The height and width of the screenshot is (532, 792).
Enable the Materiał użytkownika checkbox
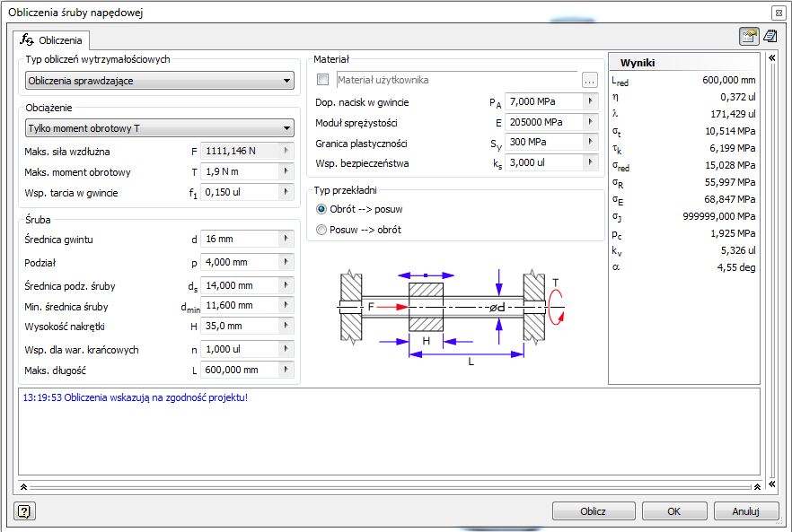coord(322,80)
